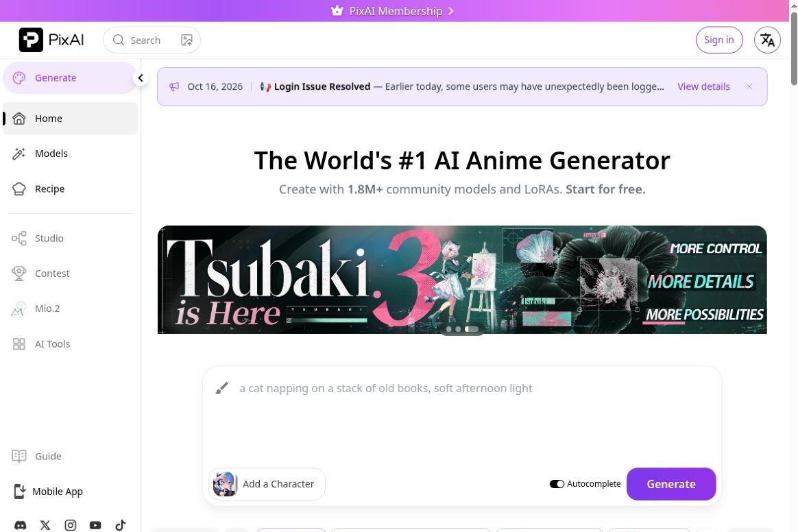Click the magnifier search icon
The image size is (798, 532).
pyautogui.click(x=119, y=40)
